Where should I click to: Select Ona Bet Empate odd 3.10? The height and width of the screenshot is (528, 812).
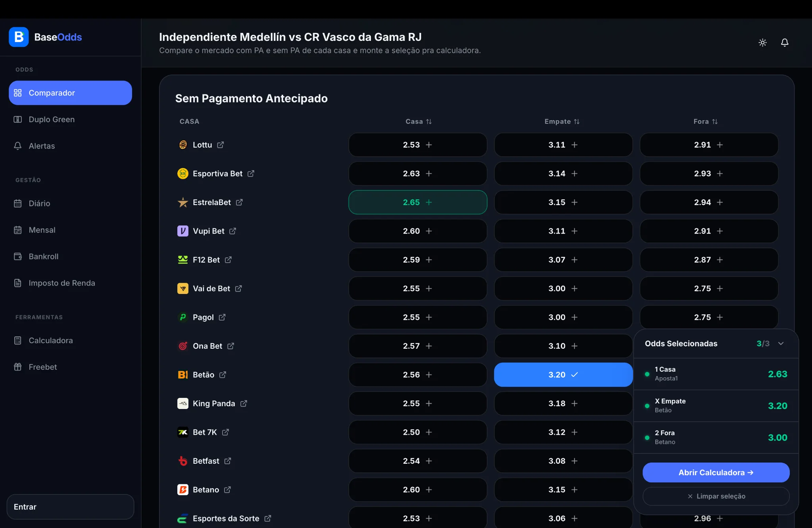(x=563, y=346)
